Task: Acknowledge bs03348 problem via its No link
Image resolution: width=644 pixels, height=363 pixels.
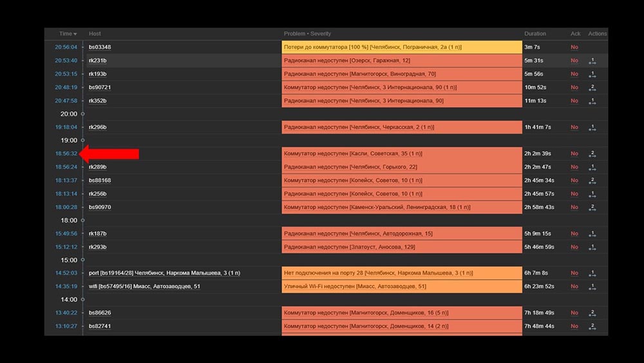Action: pyautogui.click(x=574, y=47)
